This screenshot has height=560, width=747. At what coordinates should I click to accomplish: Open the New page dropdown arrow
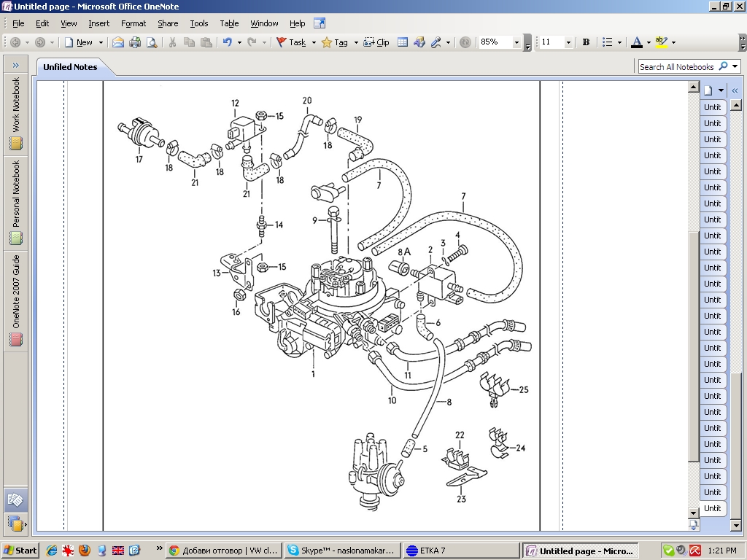[x=101, y=42]
